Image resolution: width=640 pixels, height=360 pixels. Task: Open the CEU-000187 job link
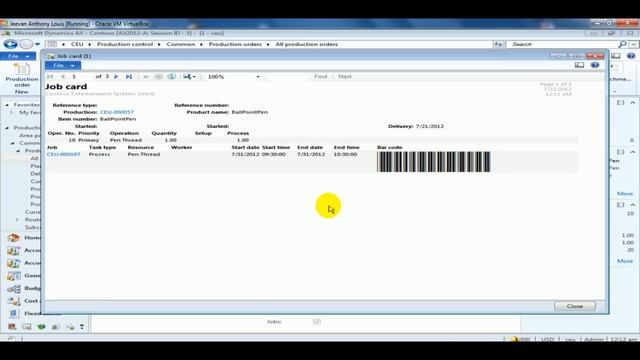[63, 154]
